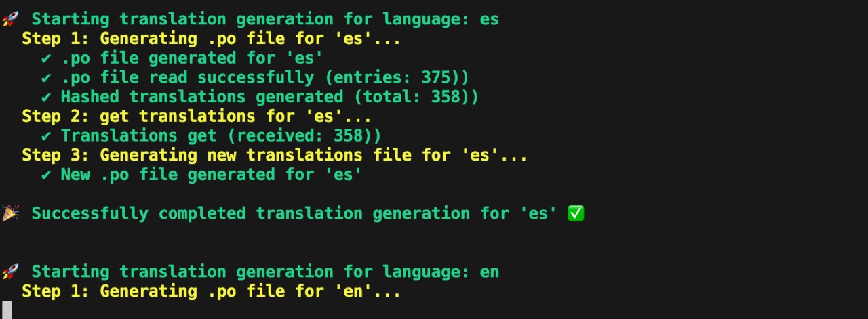
Task: Click the line "Step 2: get translations for 'es'..."
Action: click(x=197, y=116)
